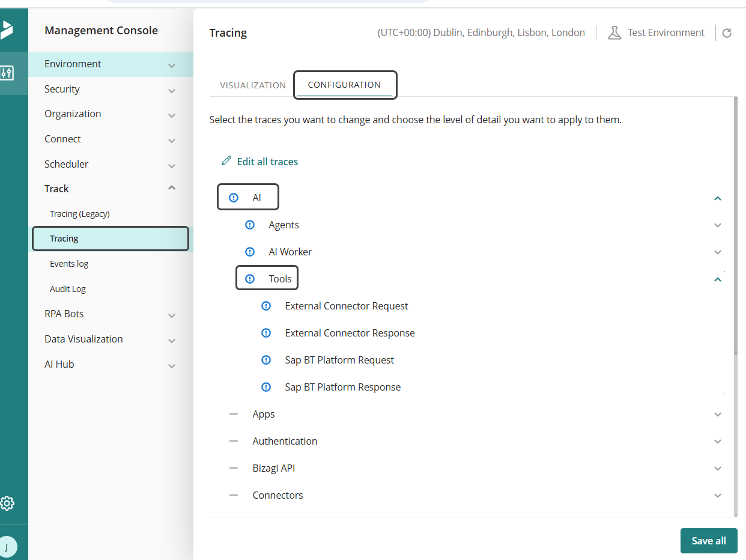Click the Test Environment flask icon
The height and width of the screenshot is (560, 746).
pos(614,32)
